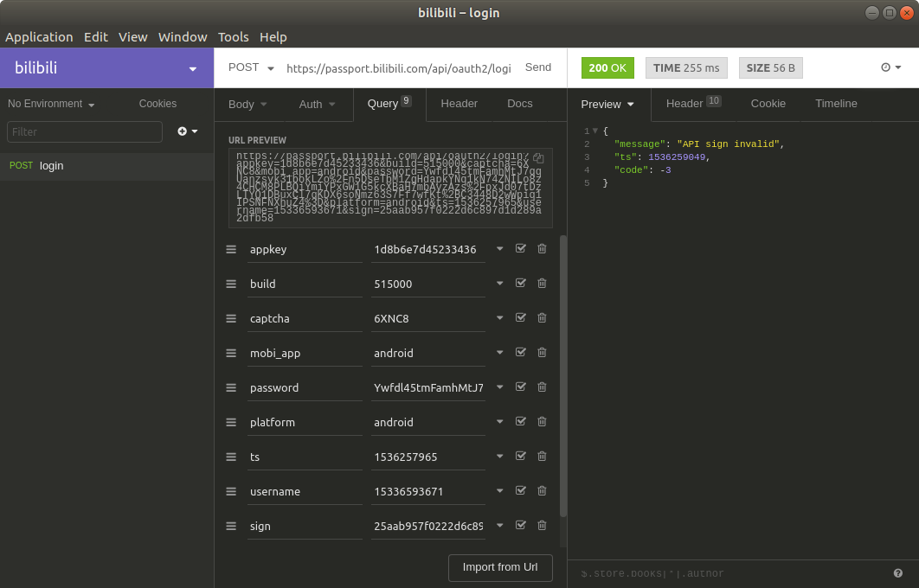Click the request URL field
Viewport: 919px width, 588px height.
tap(399, 68)
